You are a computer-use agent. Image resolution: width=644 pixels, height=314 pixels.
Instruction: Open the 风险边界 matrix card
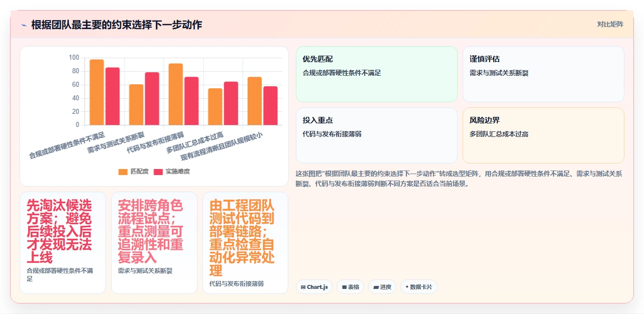click(x=544, y=135)
